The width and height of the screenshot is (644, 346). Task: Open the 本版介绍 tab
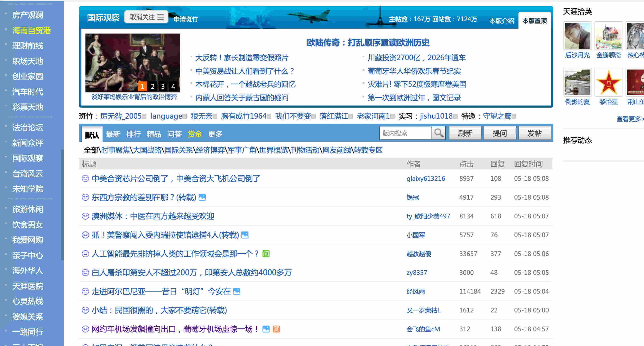[502, 21]
